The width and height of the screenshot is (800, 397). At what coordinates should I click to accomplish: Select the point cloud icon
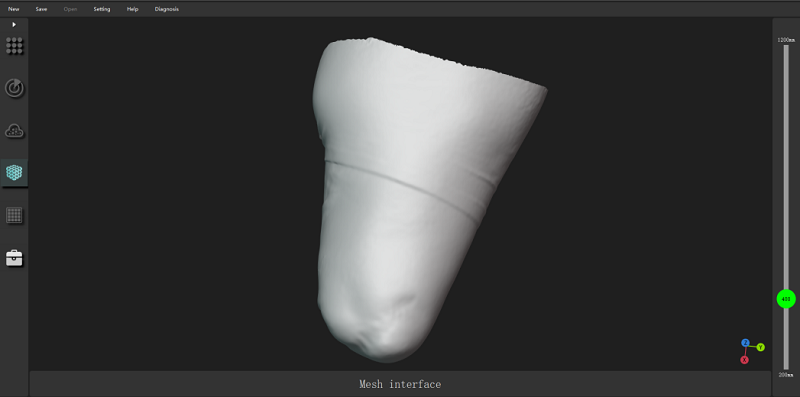click(x=14, y=131)
